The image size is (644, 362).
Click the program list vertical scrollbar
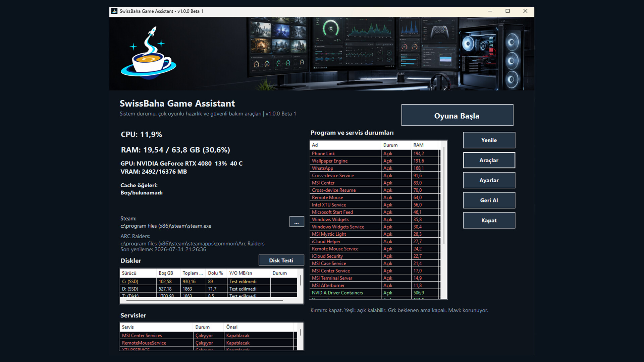click(x=444, y=195)
